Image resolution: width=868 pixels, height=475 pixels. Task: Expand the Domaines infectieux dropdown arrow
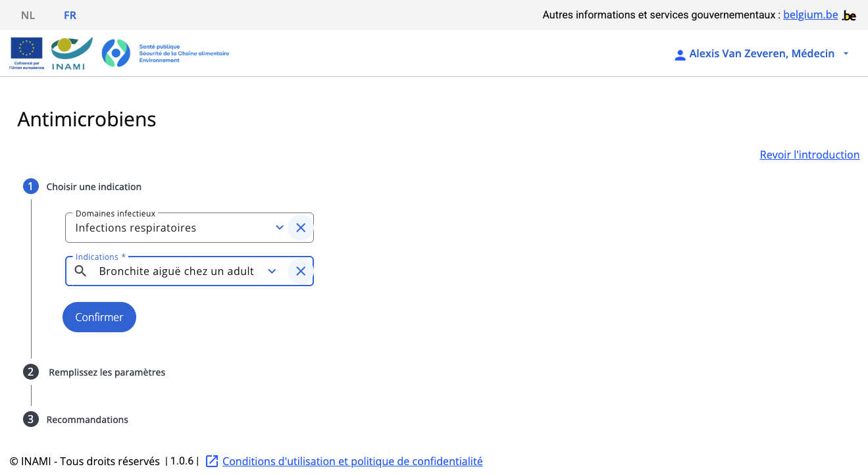(280, 228)
